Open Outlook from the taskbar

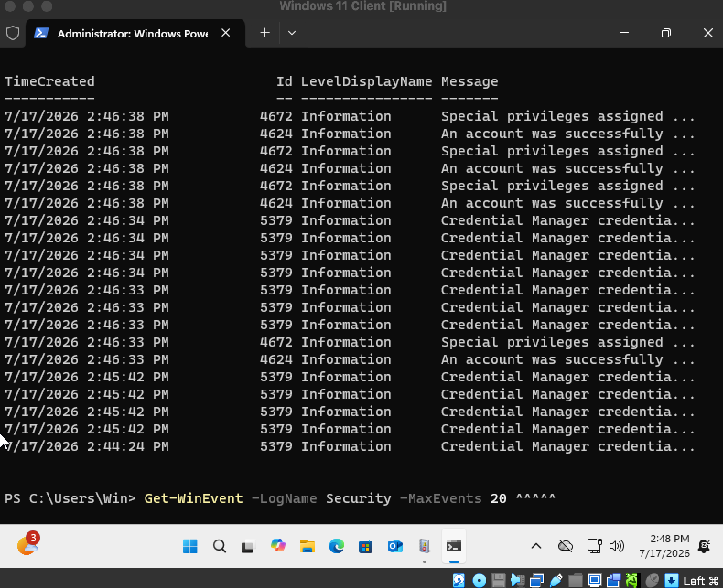[395, 546]
